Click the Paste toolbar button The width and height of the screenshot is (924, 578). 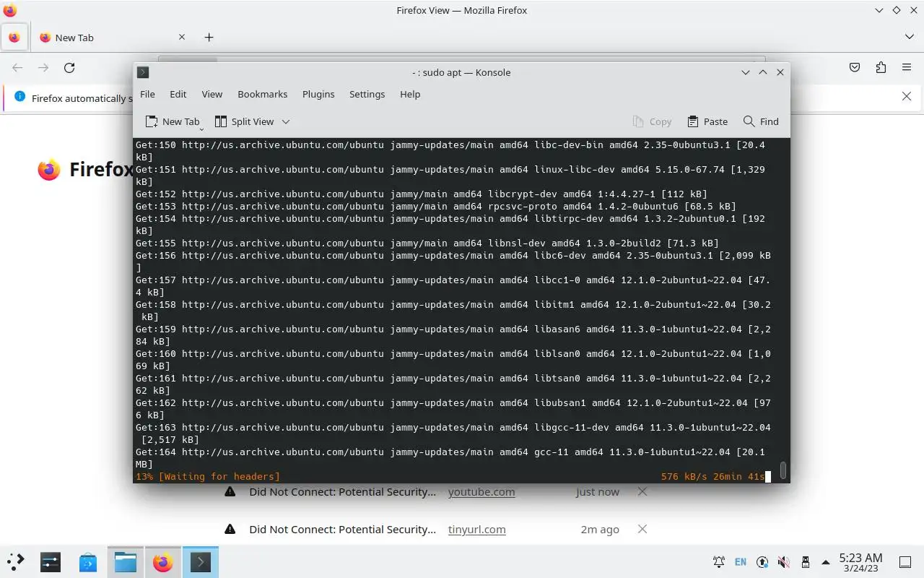point(707,121)
